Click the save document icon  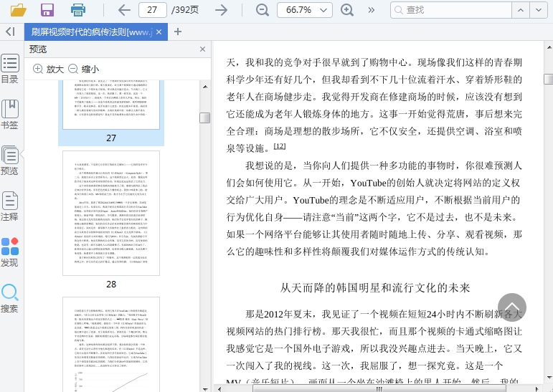(47, 10)
